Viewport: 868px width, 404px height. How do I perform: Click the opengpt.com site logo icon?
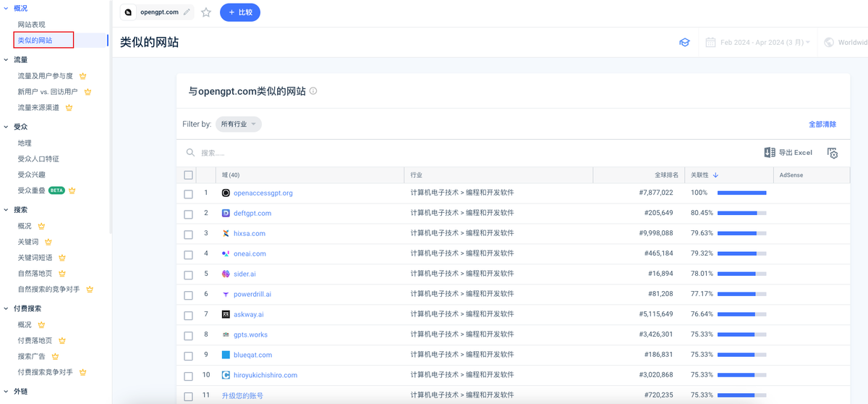coord(129,12)
